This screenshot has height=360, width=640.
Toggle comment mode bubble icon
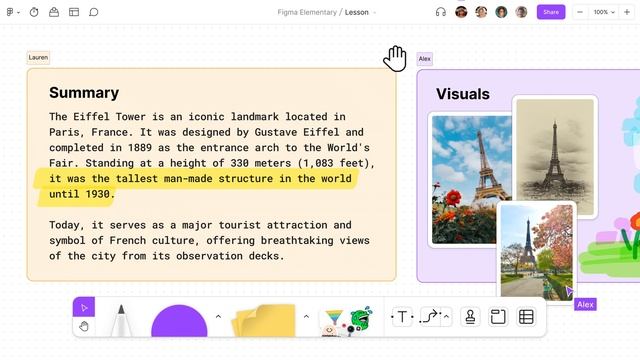(x=93, y=12)
